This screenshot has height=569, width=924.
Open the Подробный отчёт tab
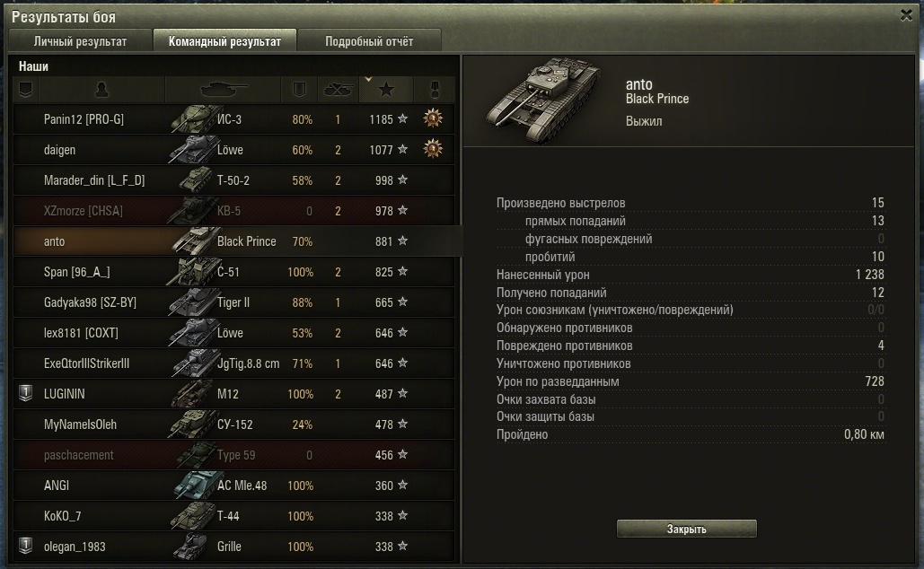coord(369,41)
